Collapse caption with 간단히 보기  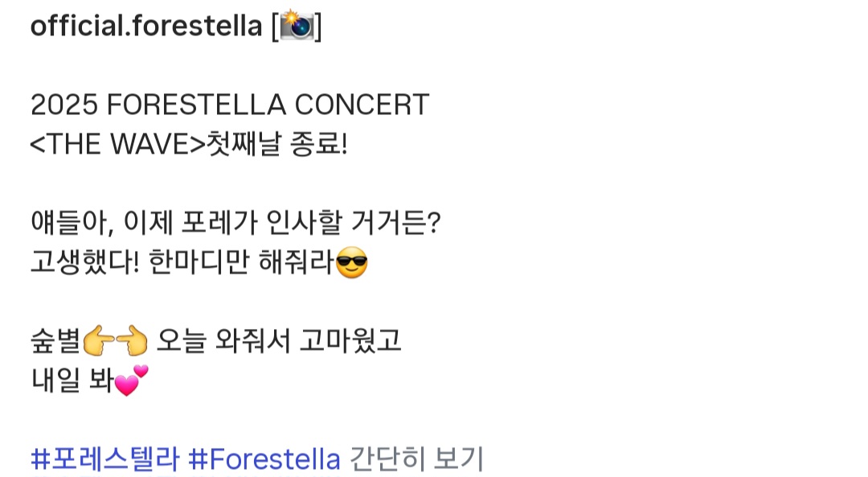click(417, 458)
